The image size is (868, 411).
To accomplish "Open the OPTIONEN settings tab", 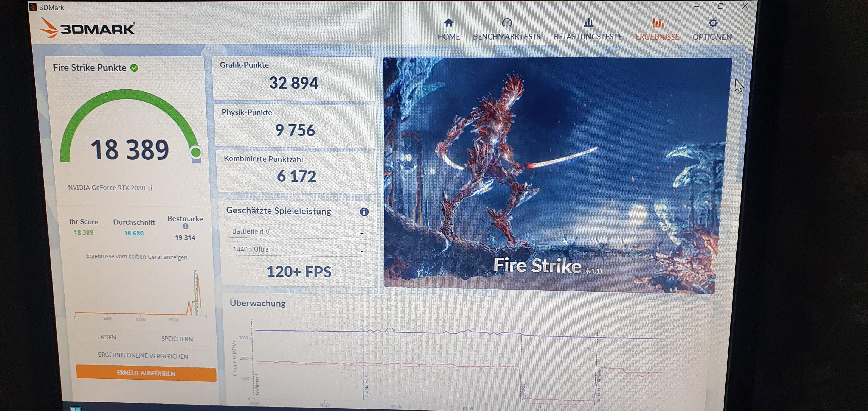I will 712,29.
